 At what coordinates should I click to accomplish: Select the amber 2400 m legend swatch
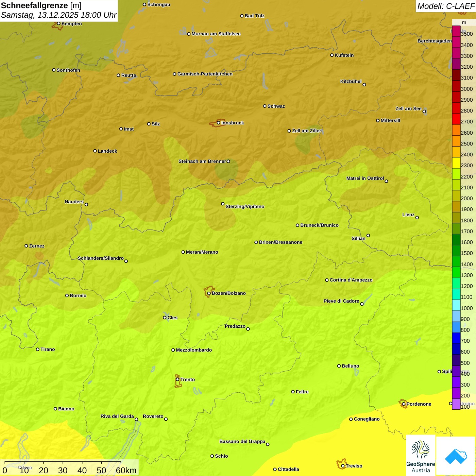(x=456, y=152)
